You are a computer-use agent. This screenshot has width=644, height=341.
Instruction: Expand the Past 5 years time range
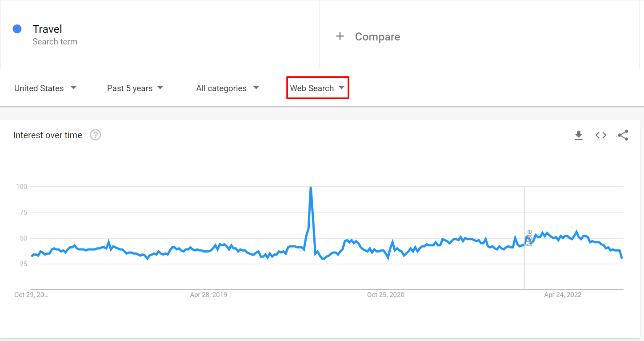tap(135, 88)
